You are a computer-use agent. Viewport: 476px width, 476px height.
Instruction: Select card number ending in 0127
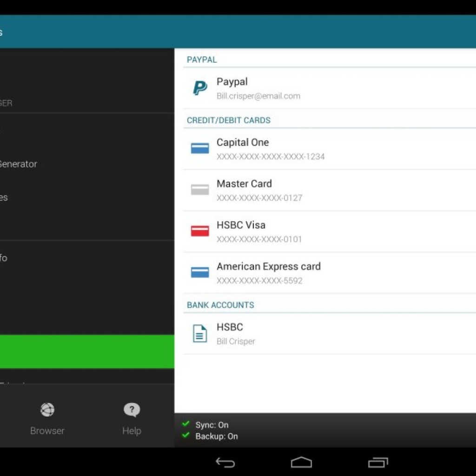tap(259, 198)
